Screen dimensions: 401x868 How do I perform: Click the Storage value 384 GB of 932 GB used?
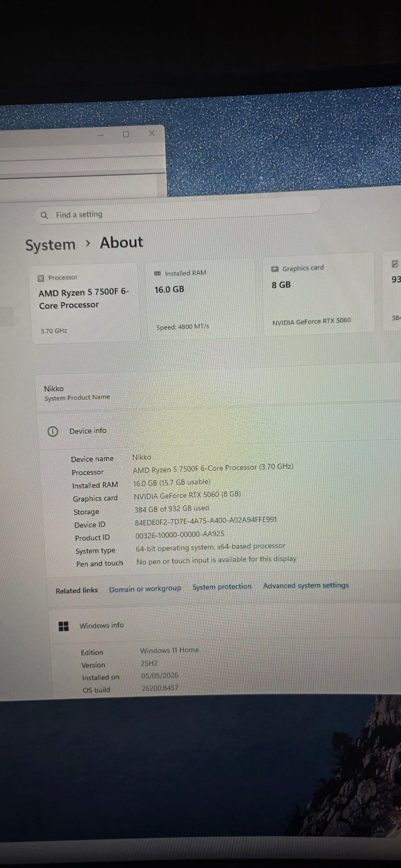(x=172, y=509)
